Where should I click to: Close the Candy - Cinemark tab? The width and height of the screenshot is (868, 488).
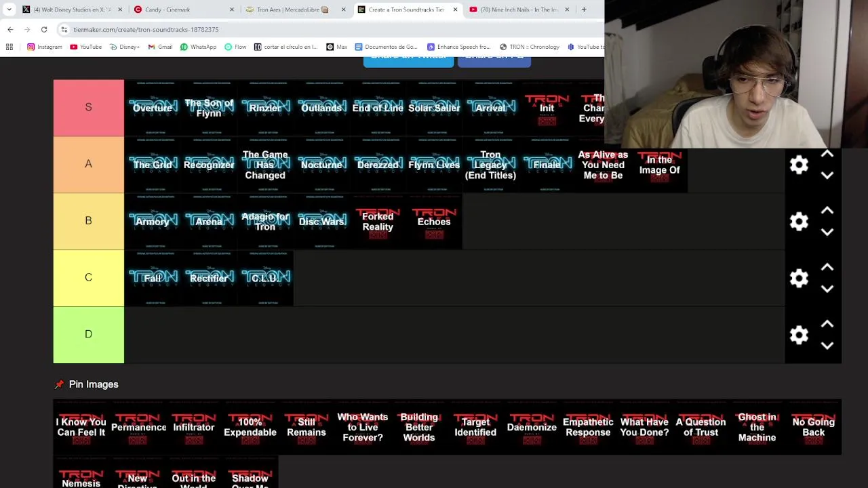[232, 9]
